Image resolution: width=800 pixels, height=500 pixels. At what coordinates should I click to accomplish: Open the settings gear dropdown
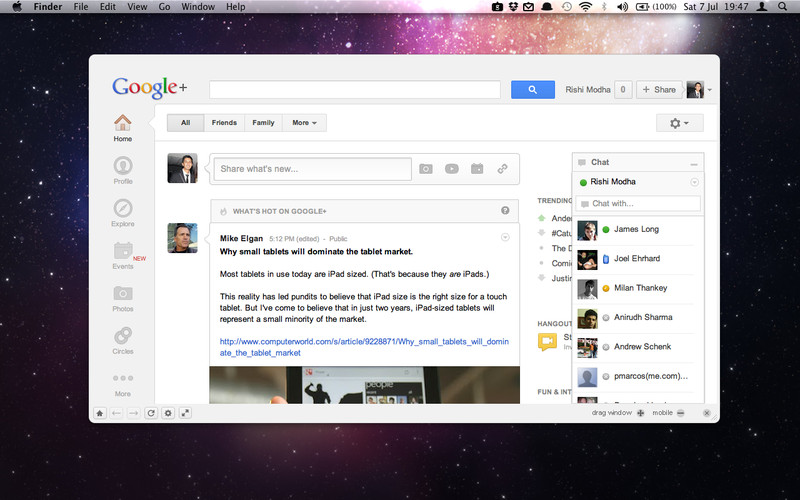point(680,123)
